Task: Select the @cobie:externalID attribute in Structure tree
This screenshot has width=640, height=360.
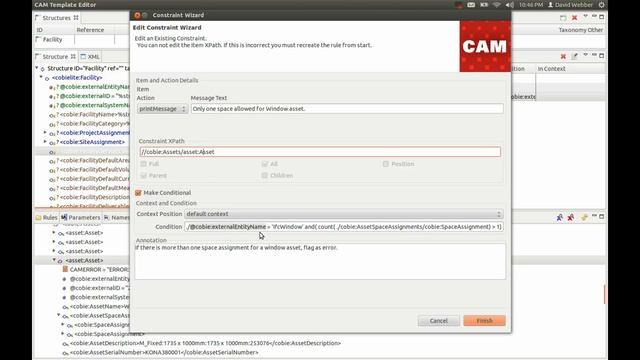Action: pyautogui.click(x=94, y=96)
